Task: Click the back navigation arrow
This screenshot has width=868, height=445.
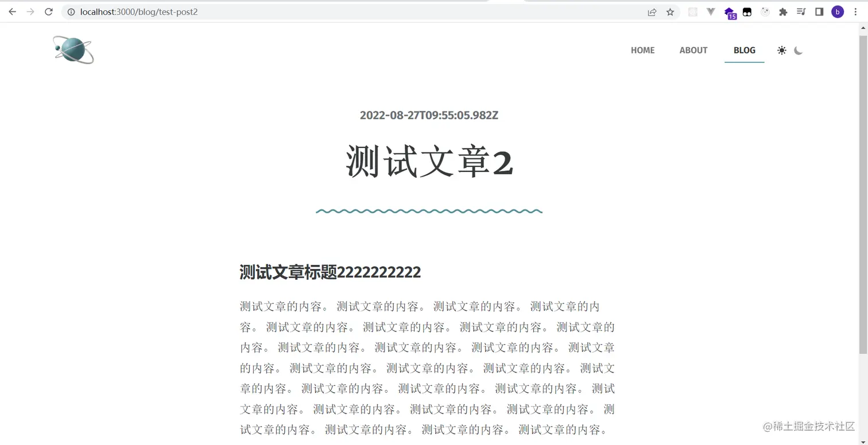Action: click(12, 11)
